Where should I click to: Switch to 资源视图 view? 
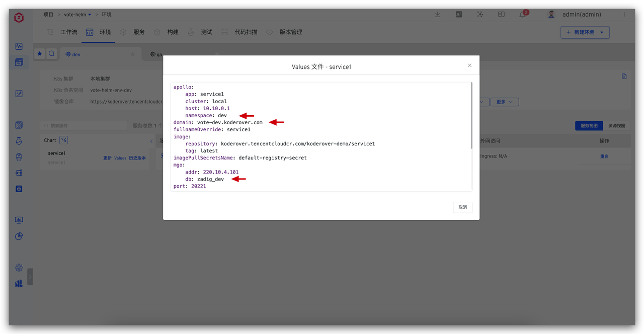[616, 126]
